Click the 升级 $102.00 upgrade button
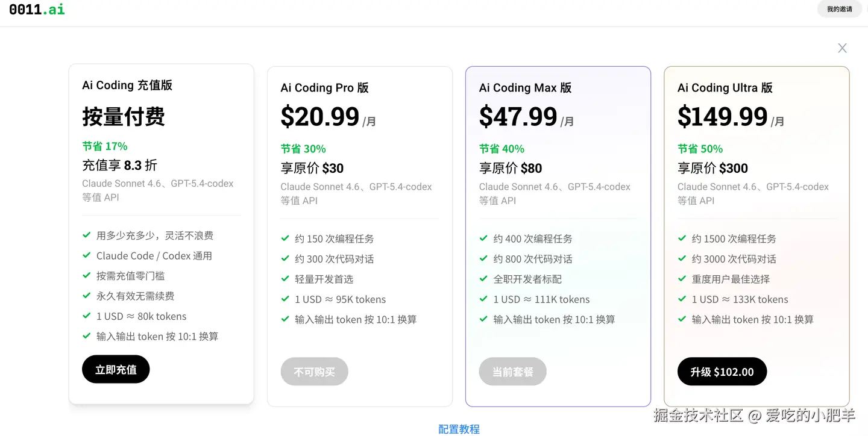868x436 pixels. coord(722,372)
